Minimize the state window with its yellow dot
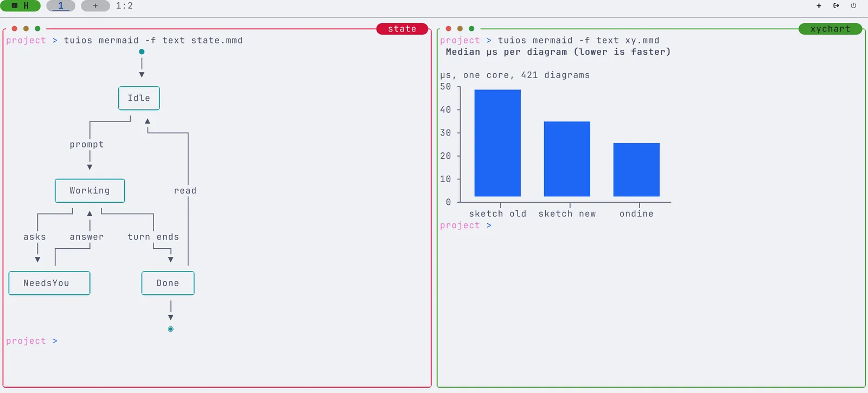The width and height of the screenshot is (868, 393). point(26,29)
